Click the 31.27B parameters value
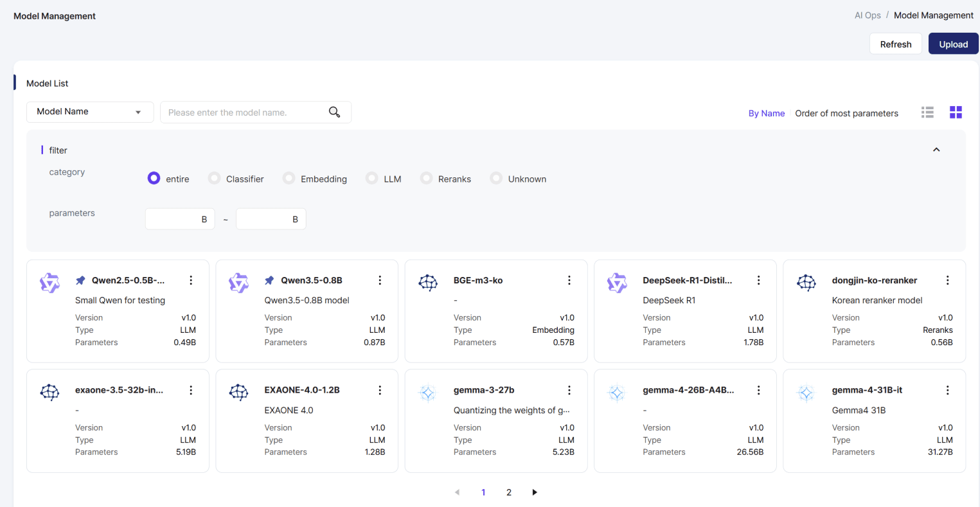The width and height of the screenshot is (980, 507). pyautogui.click(x=940, y=452)
